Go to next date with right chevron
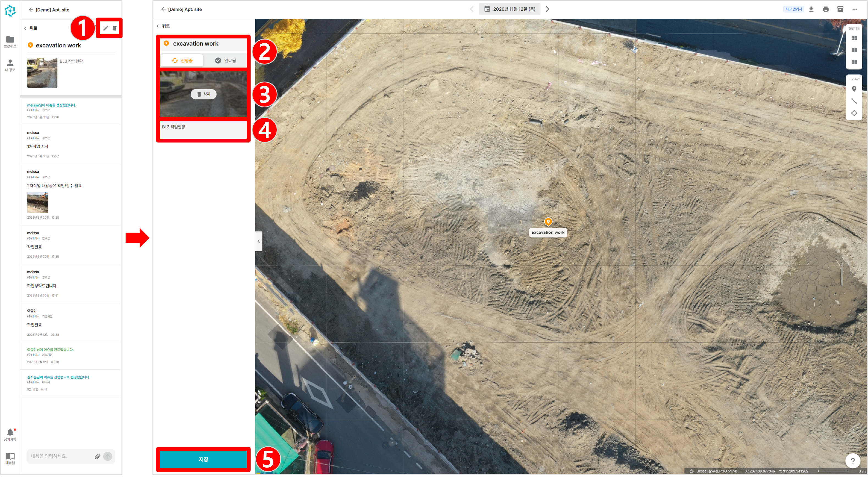The image size is (868, 486). click(x=548, y=9)
